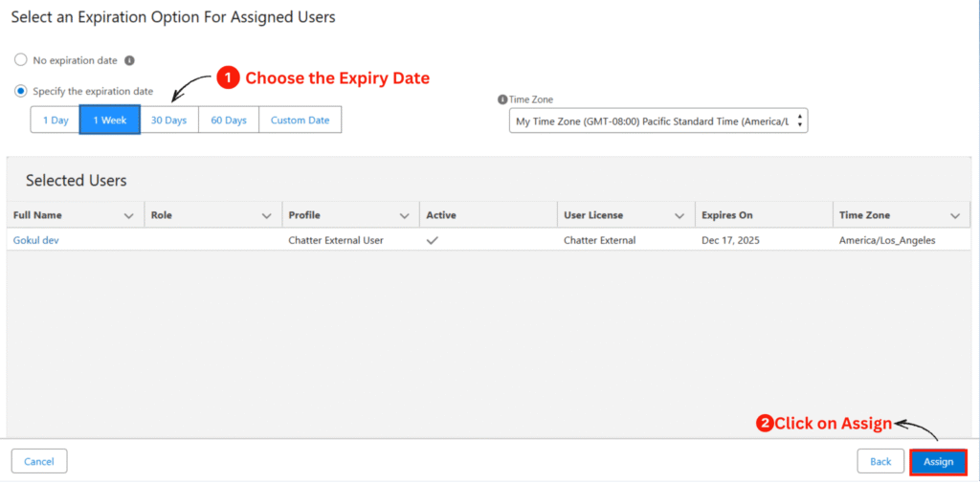Viewport: 980px width, 483px height.
Task: Select the No expiration date radio button
Action: [x=21, y=60]
